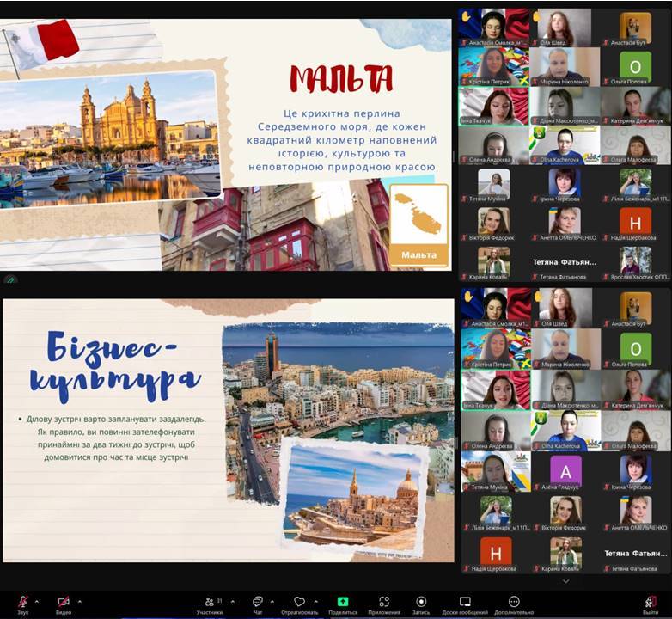
Task: Click the Выйти leave meeting icon
Action: pos(651,602)
